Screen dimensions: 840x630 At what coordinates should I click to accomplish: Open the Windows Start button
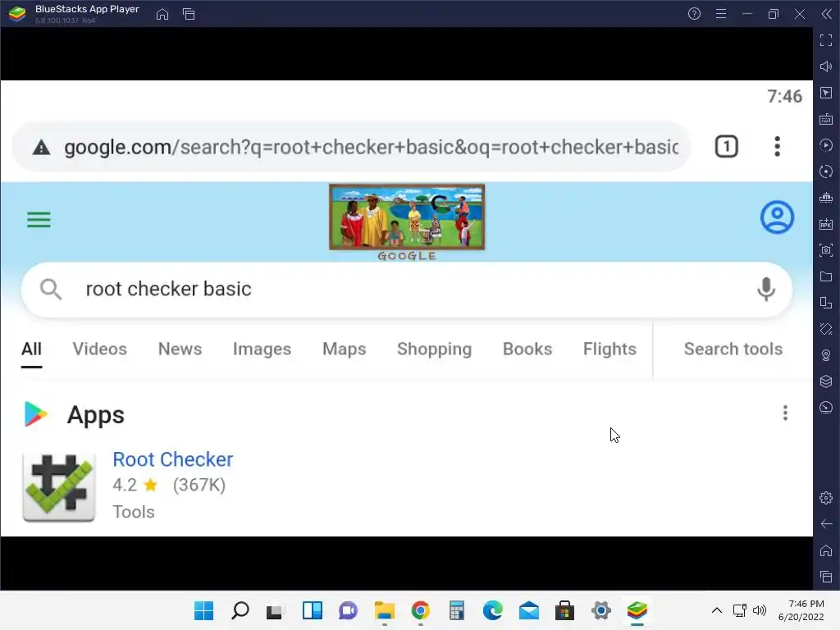click(203, 610)
